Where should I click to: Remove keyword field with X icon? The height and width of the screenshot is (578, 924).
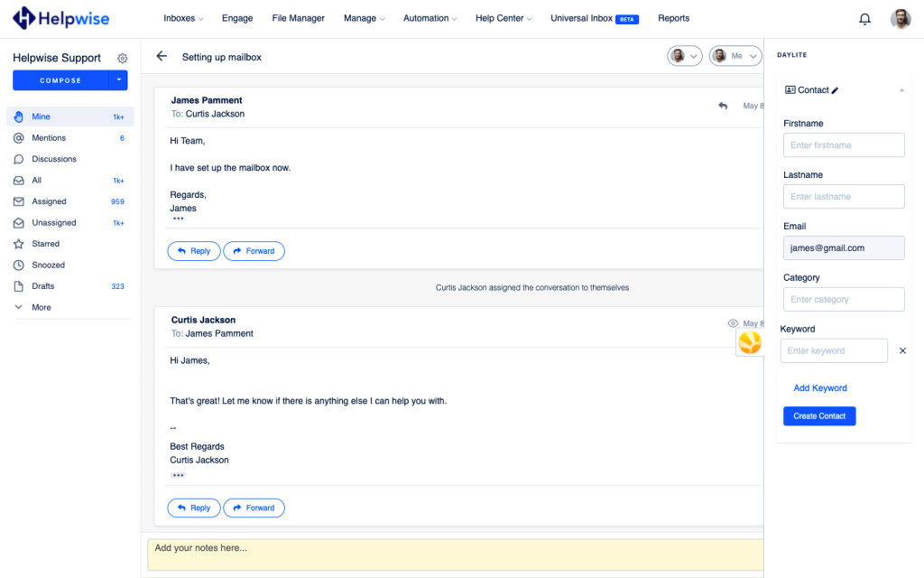[x=902, y=350]
